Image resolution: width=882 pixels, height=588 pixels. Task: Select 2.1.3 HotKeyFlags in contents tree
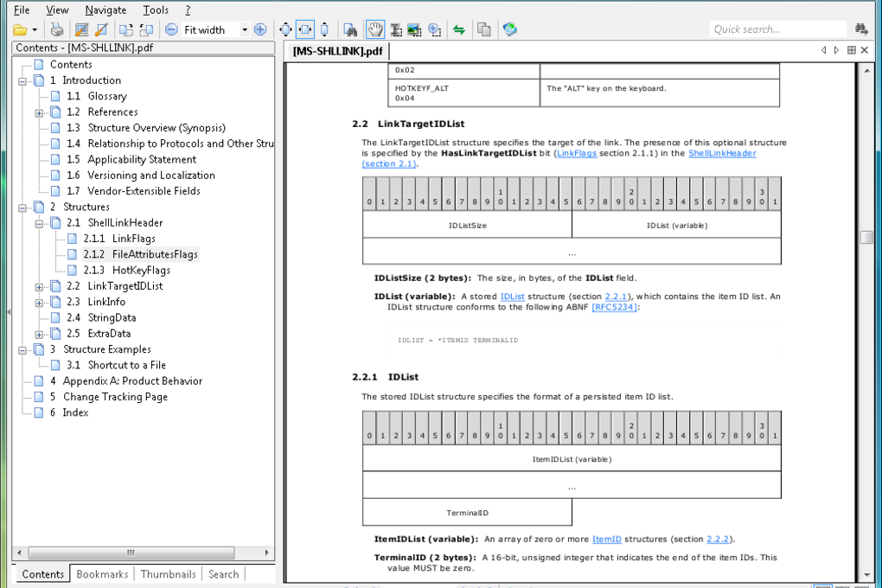126,270
